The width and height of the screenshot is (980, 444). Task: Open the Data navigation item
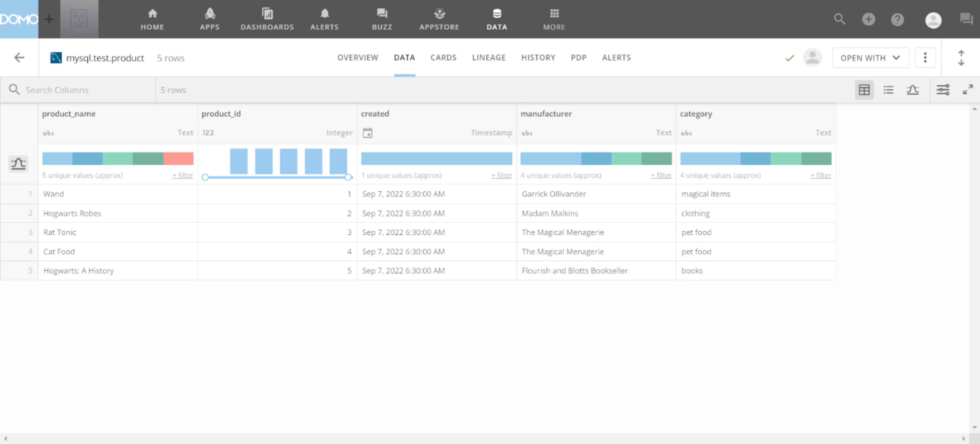pyautogui.click(x=497, y=19)
